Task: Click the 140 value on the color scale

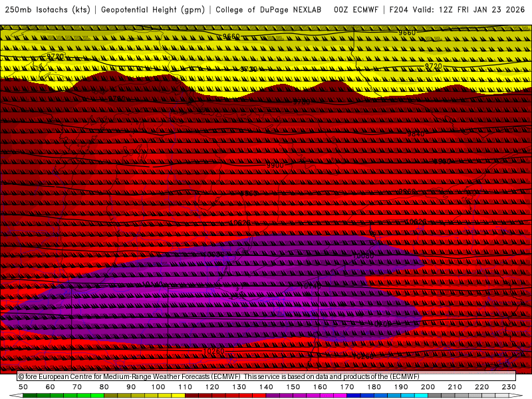Action: coord(266,387)
